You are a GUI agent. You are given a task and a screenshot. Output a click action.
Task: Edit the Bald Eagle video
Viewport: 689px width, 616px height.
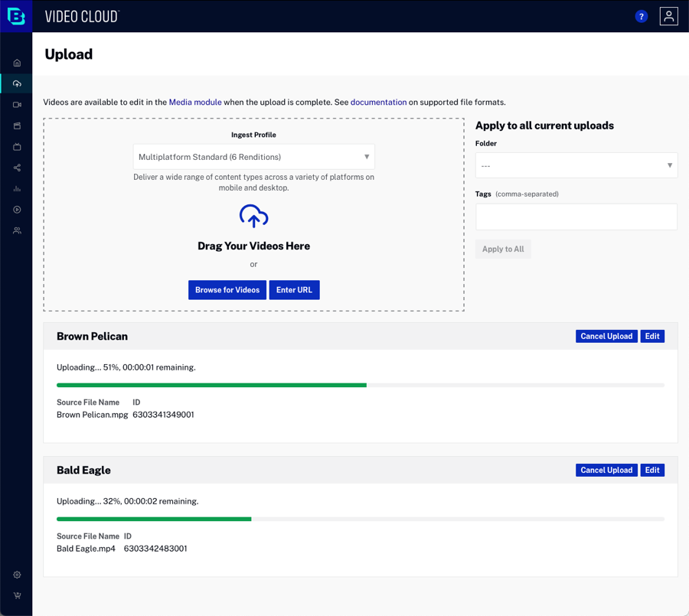pyautogui.click(x=652, y=470)
